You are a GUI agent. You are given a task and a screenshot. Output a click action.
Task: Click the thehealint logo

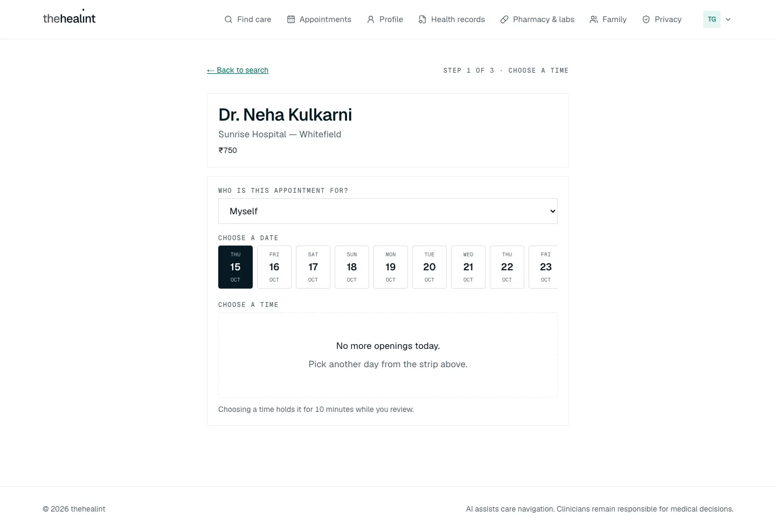pos(69,18)
